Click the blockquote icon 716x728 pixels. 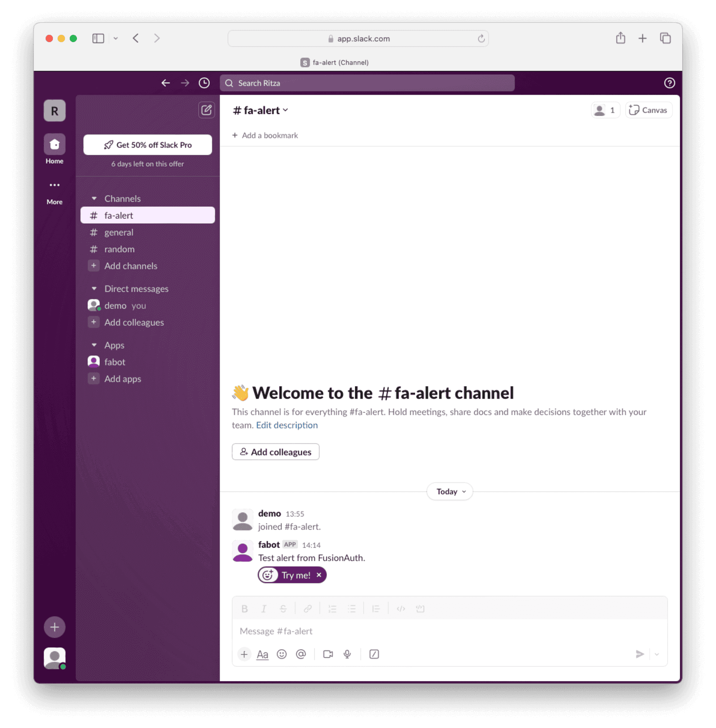click(x=376, y=609)
